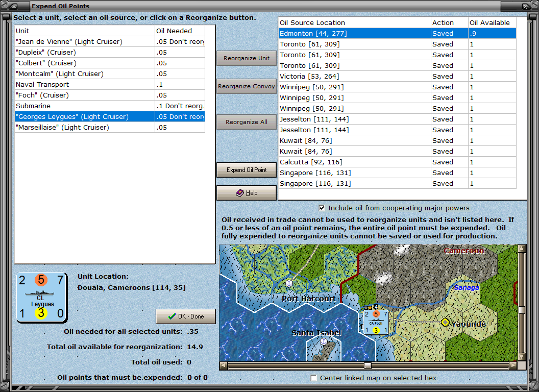Click the map's horizontal scroll left arrow
Viewport: 539px width, 392px height.
[224, 365]
